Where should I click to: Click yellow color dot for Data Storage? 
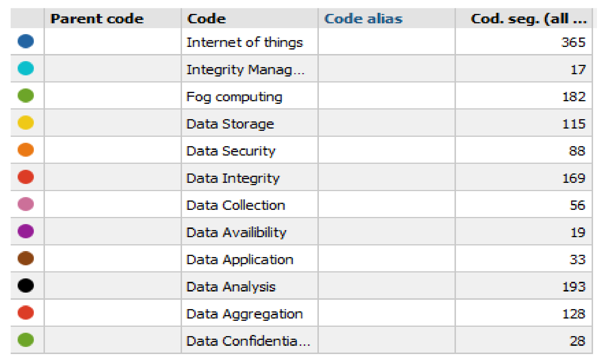[x=26, y=123]
